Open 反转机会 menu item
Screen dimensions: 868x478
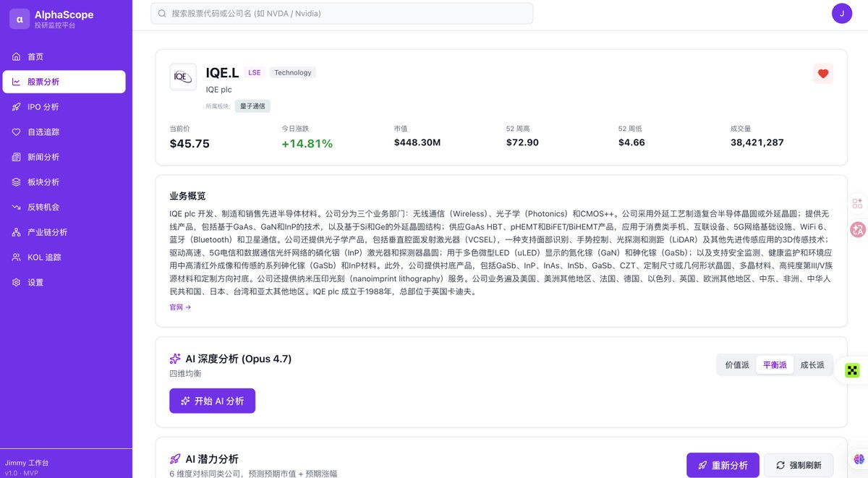coord(64,207)
